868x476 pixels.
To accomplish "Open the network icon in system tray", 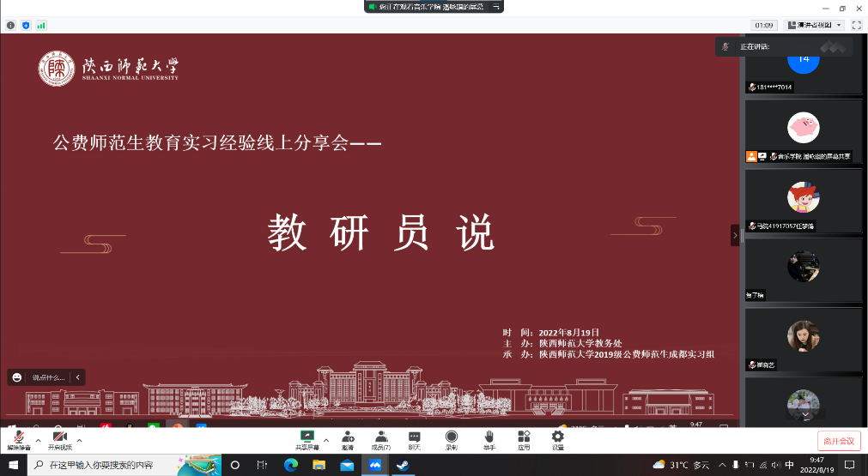I will coord(762,465).
